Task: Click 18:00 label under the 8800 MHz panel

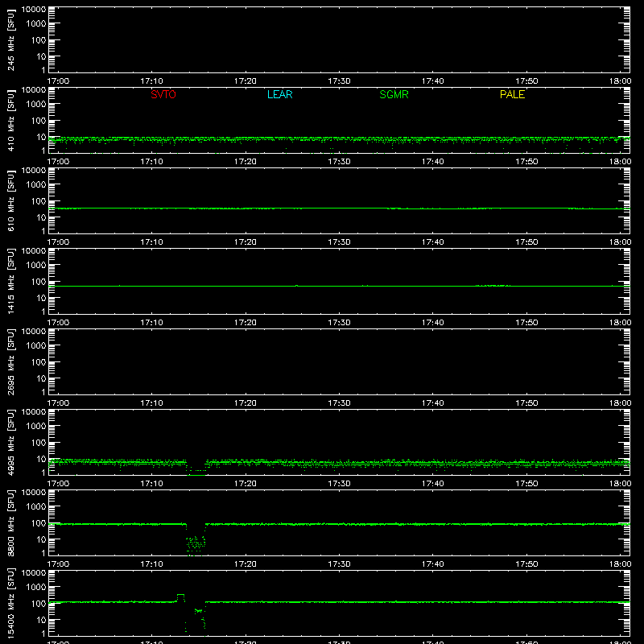Action: click(x=620, y=564)
